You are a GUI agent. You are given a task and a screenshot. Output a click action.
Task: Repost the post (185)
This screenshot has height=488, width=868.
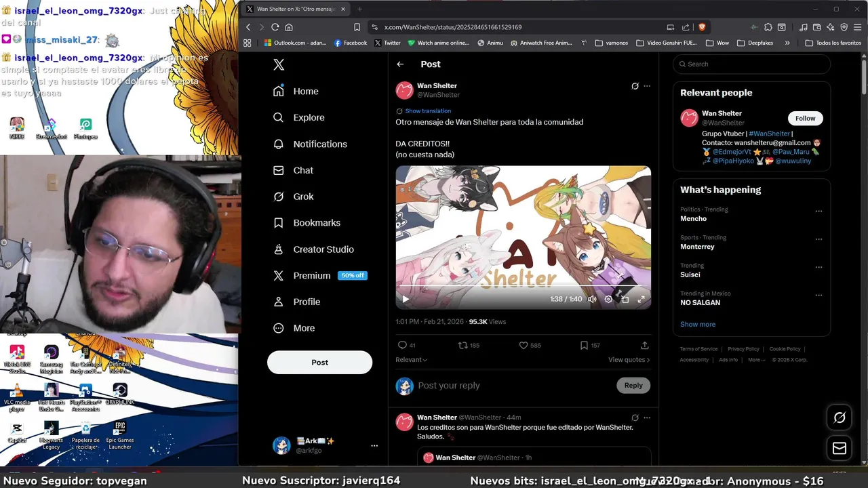pyautogui.click(x=469, y=346)
